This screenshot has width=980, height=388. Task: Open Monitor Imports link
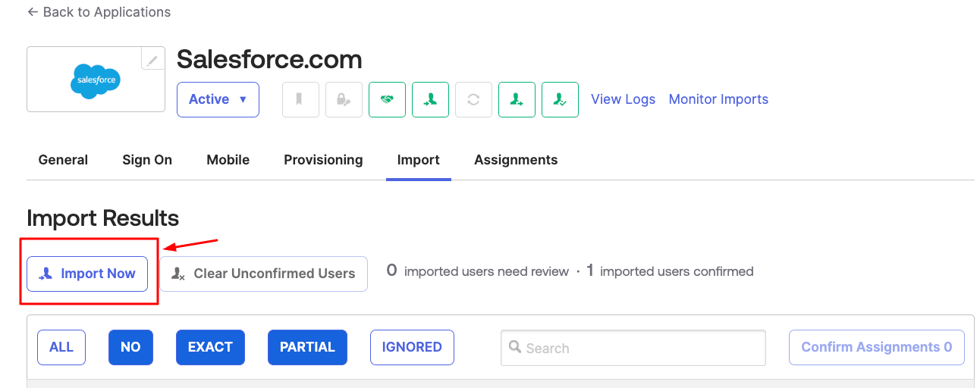718,99
